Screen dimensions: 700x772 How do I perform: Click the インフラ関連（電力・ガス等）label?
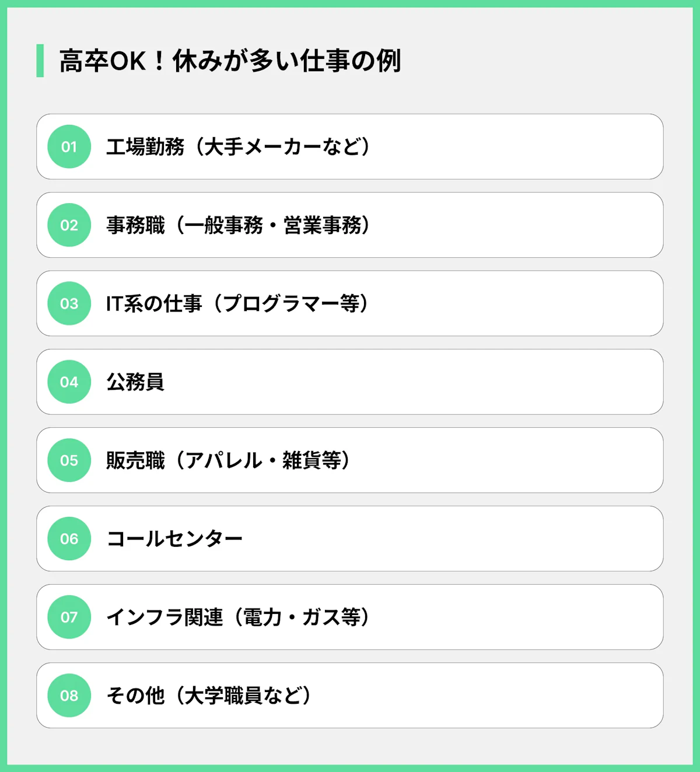click(238, 617)
